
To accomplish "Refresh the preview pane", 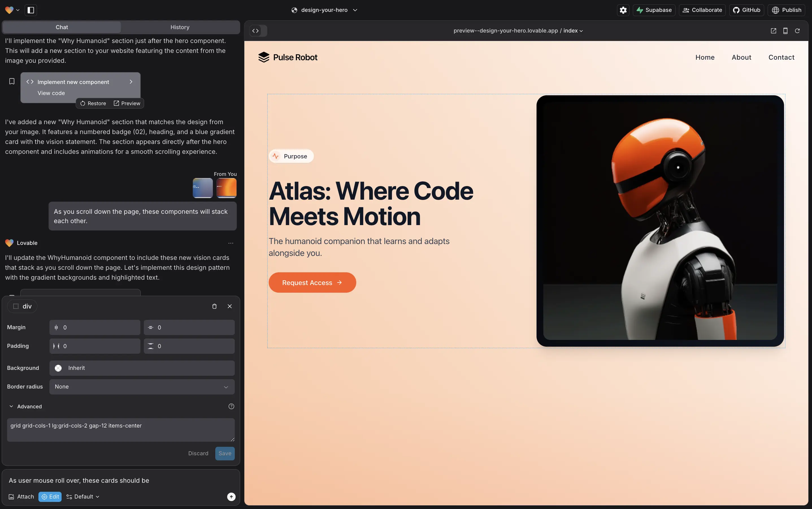I will [x=797, y=31].
